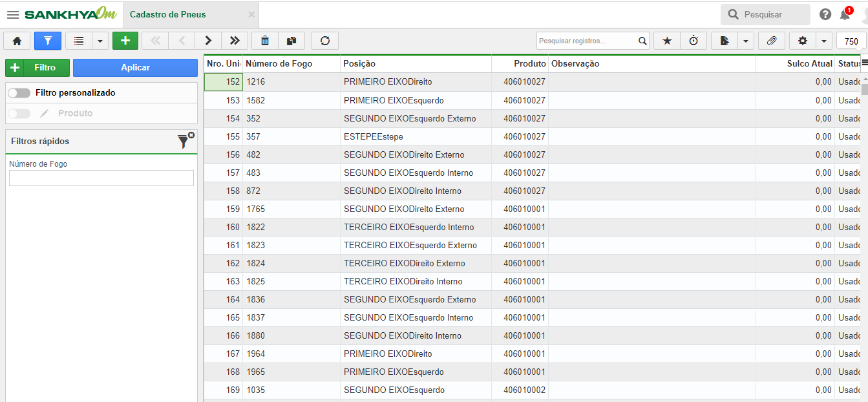Go to the next record
868x402 pixels.
[208, 41]
